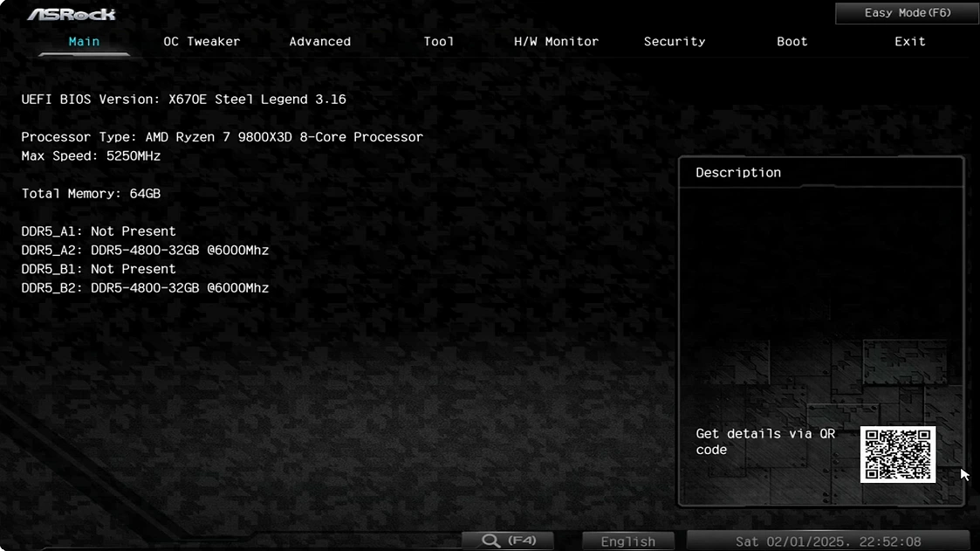Select the DDR5_B2 memory slot row
The height and width of the screenshot is (551, 980).
(x=145, y=287)
